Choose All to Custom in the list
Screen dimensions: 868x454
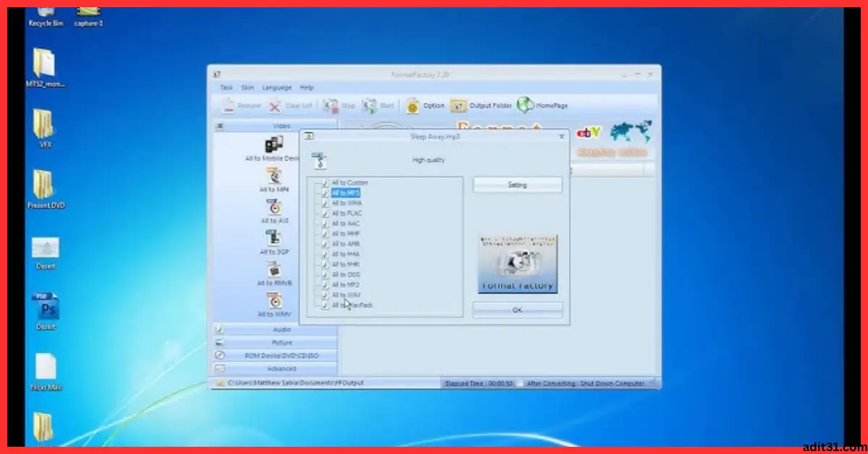click(x=350, y=183)
